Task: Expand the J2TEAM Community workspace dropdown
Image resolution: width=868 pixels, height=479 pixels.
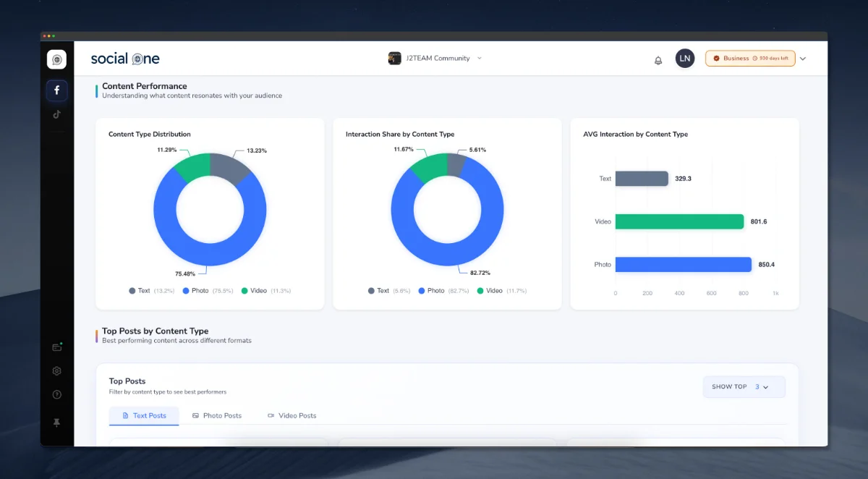Action: (x=434, y=58)
